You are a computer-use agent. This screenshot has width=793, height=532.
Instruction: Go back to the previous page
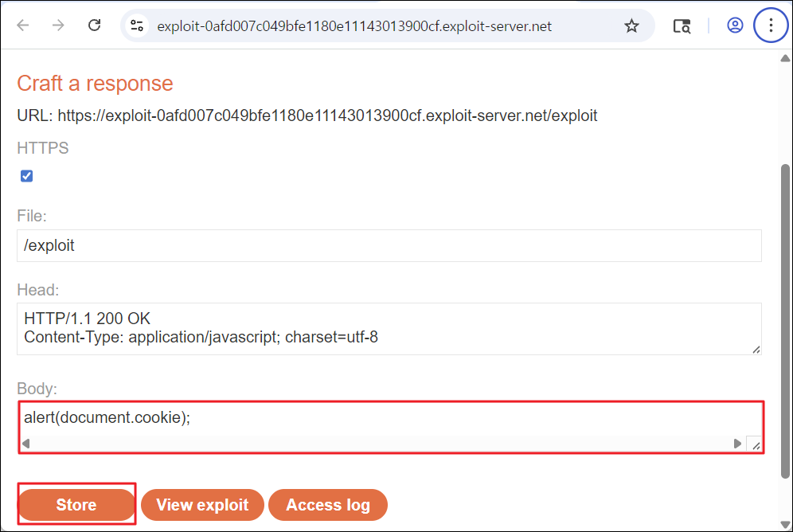pos(23,25)
